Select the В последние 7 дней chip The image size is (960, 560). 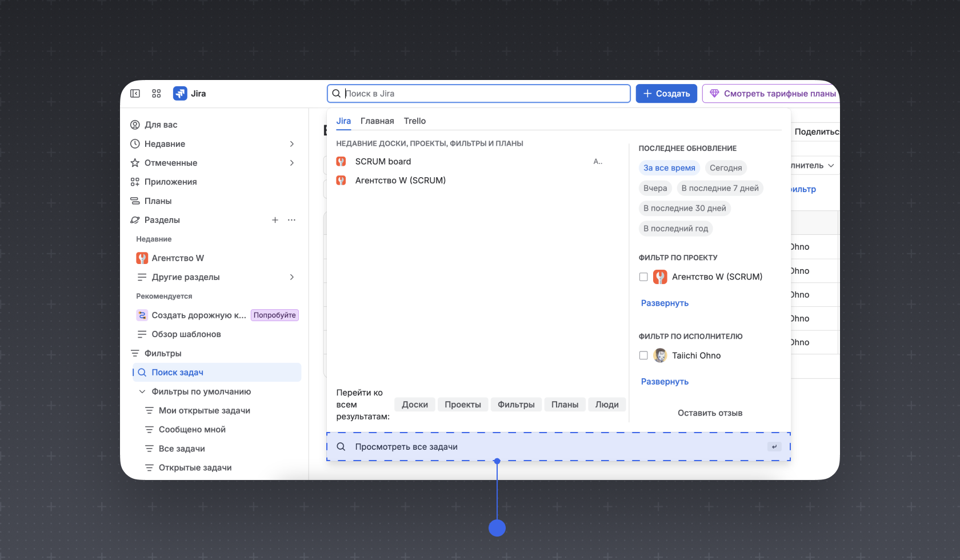tap(720, 188)
